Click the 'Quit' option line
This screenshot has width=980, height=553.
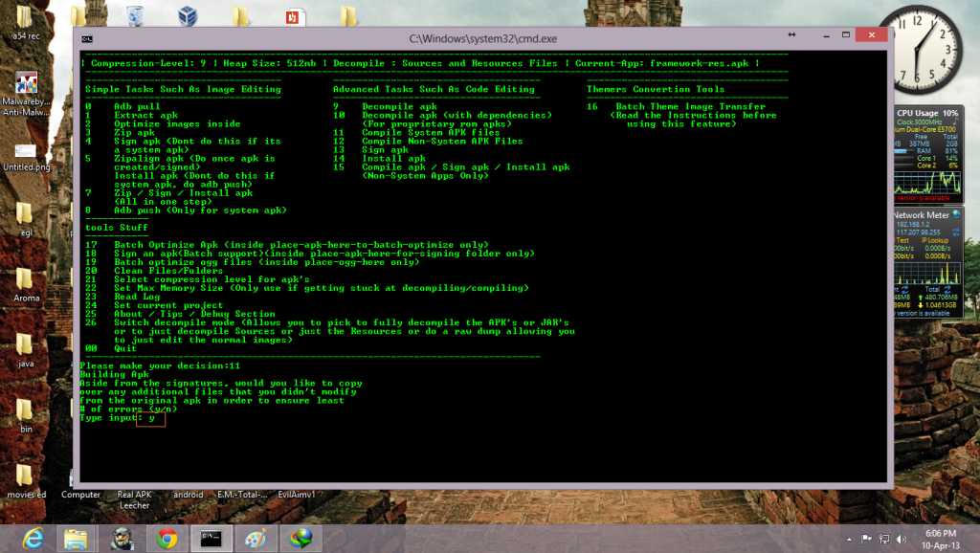click(125, 348)
